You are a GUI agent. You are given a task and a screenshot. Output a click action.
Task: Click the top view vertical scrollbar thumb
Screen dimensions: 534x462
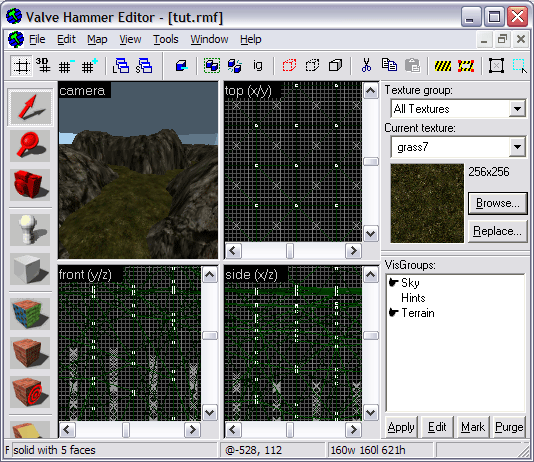[x=371, y=161]
